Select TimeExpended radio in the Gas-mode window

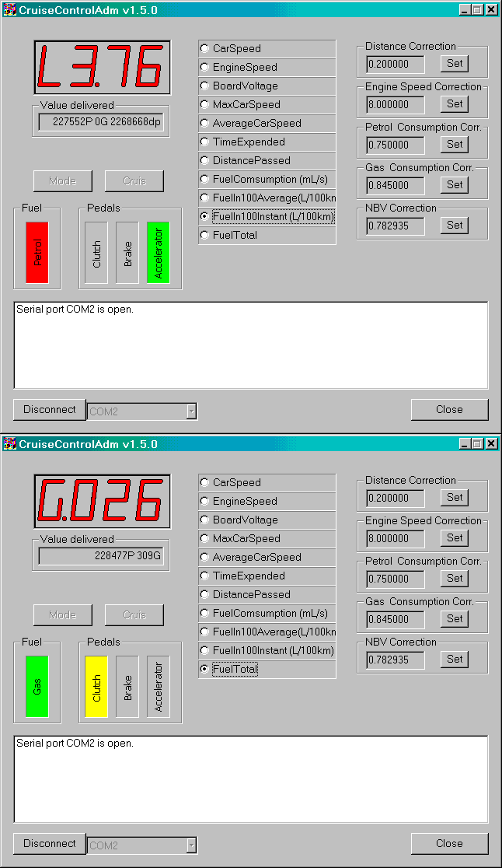205,576
